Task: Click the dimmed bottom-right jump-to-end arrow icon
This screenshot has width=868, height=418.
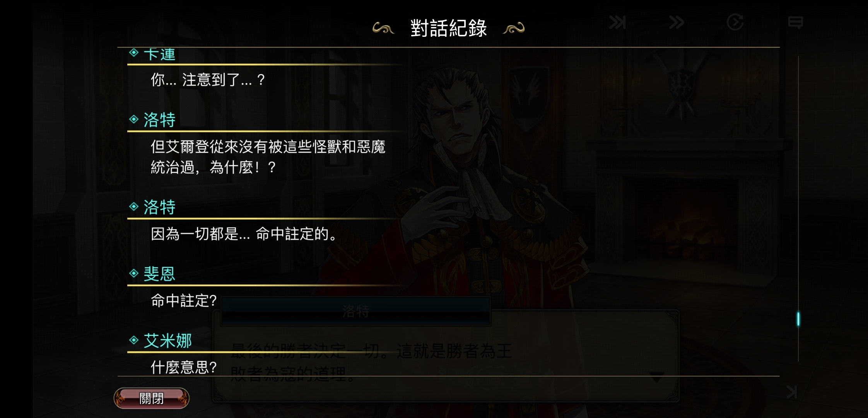Action: (792, 392)
